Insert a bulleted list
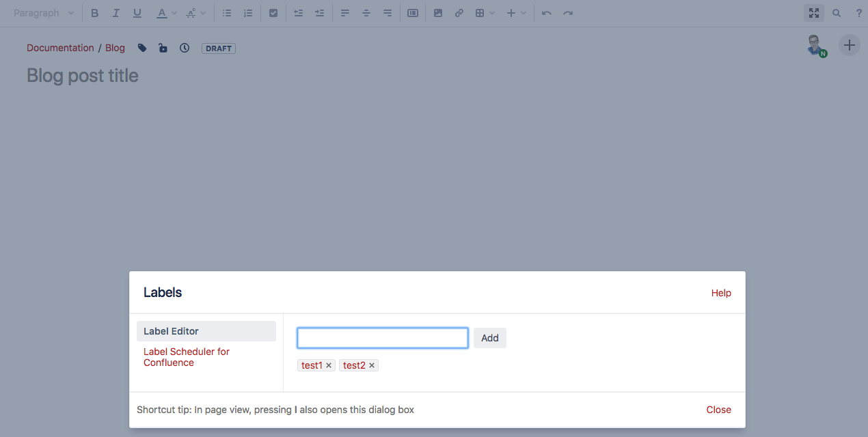Screen dimensions: 868x437 (226, 12)
